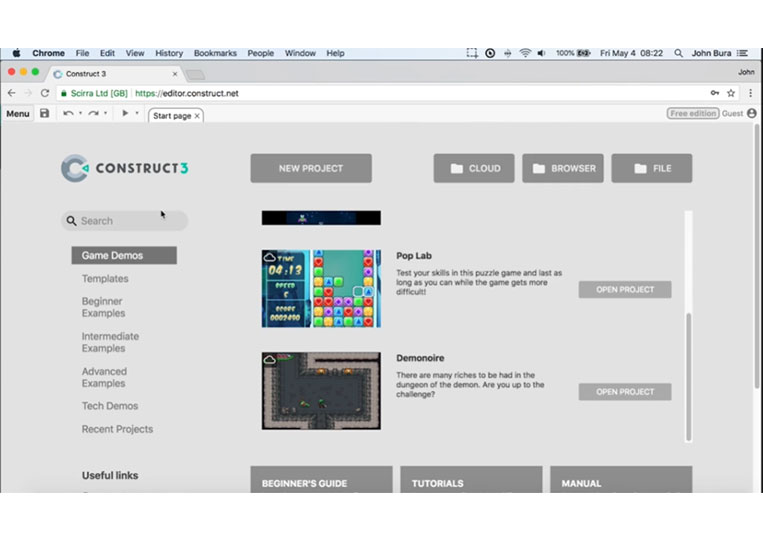Screen dimensions: 763x541
Task: Click the Construct 3 logo
Action: pos(125,168)
